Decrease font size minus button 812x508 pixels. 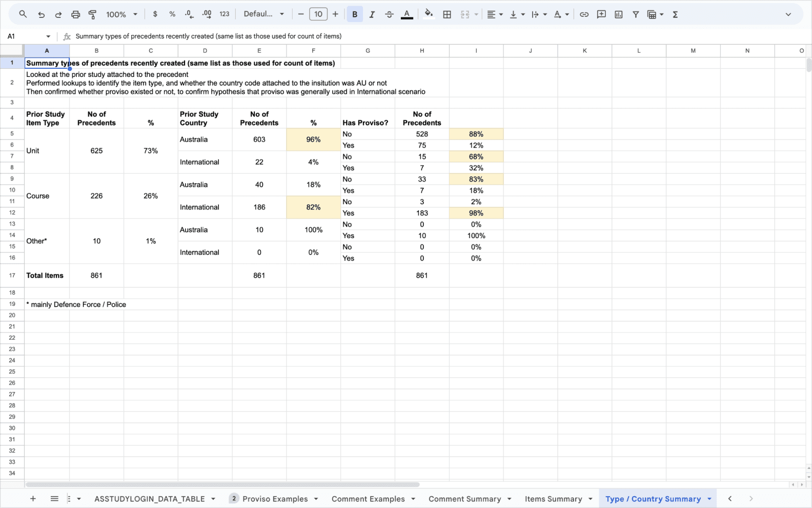coord(301,14)
